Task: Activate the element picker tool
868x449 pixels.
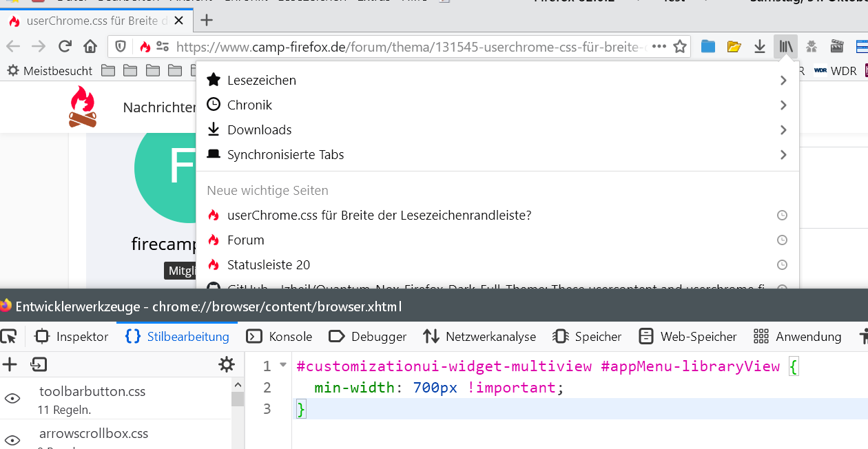Action: [x=9, y=336]
